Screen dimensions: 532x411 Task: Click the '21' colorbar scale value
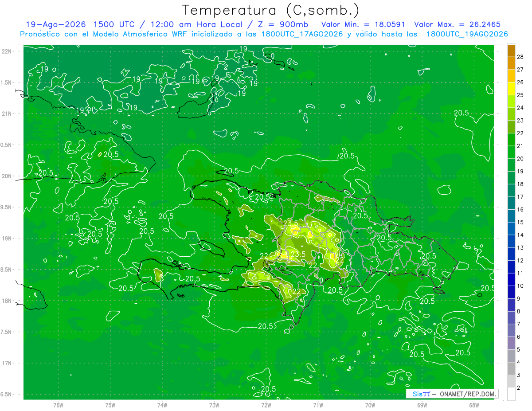[x=520, y=146]
